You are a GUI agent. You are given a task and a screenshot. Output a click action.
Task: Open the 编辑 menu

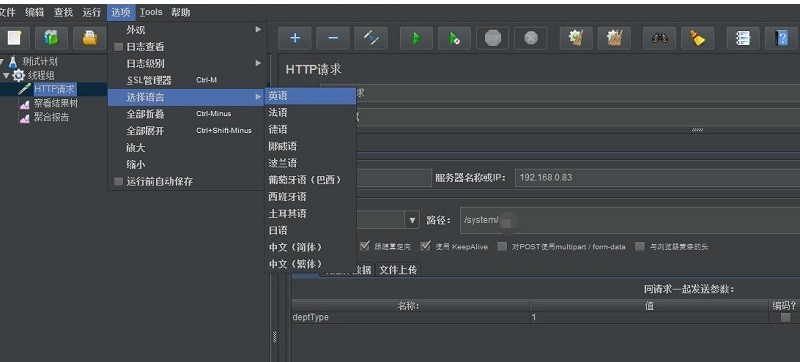click(35, 12)
